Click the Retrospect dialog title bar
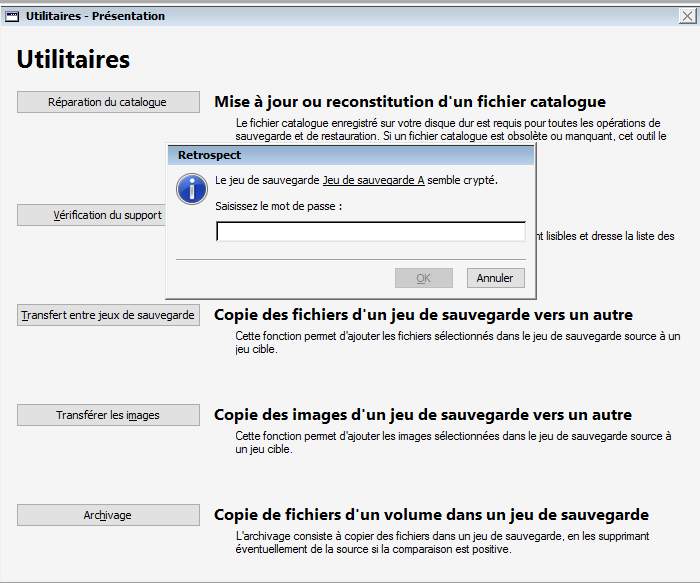This screenshot has height=583, width=700. (350, 155)
